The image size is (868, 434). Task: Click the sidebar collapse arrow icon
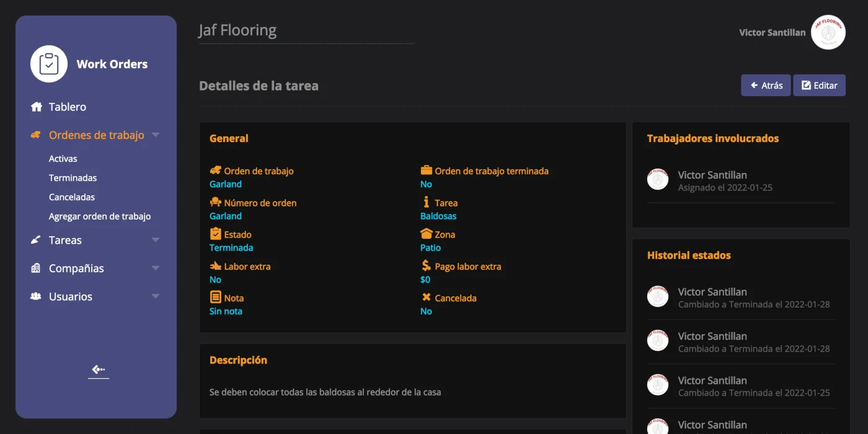pos(98,370)
